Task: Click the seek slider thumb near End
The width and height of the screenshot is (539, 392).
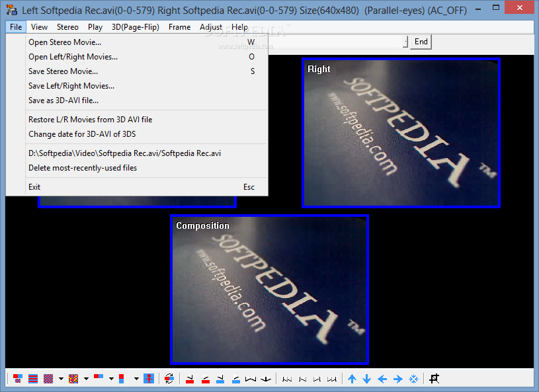Action: pos(405,42)
